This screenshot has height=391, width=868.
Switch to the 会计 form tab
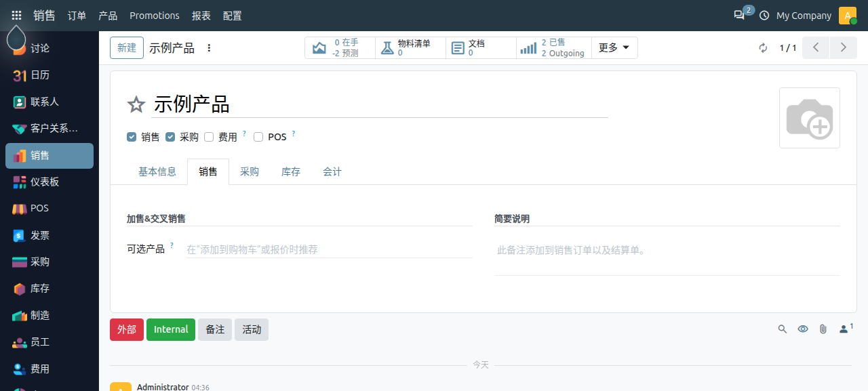(332, 172)
